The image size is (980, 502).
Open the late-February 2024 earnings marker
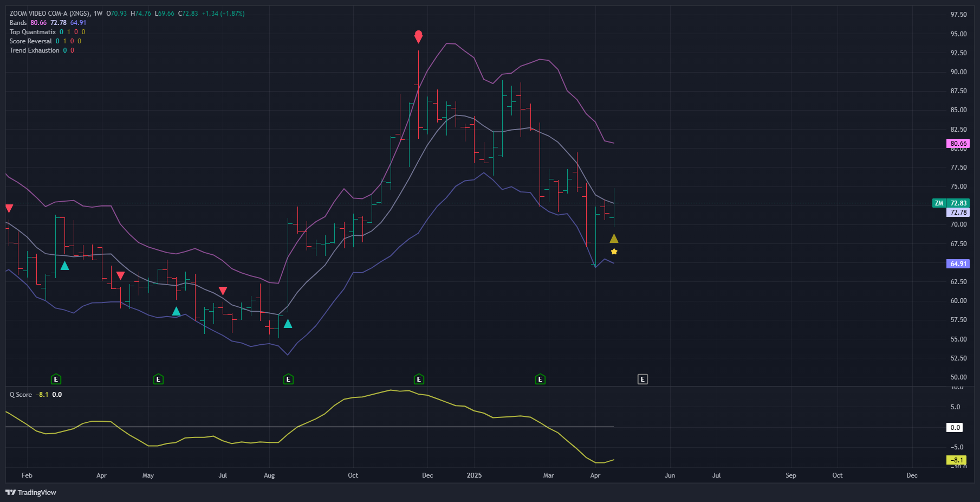(x=56, y=379)
